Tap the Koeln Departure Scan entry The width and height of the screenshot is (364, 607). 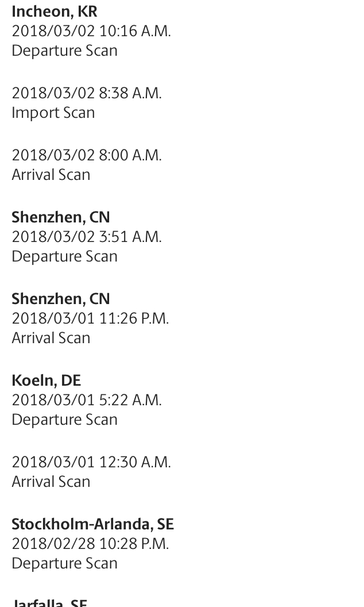64,420
